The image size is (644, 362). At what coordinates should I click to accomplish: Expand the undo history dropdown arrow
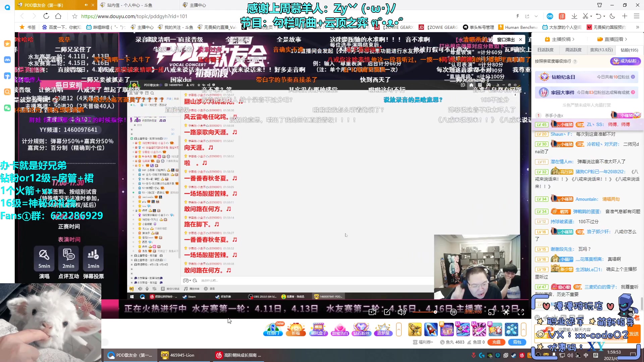click(x=604, y=16)
